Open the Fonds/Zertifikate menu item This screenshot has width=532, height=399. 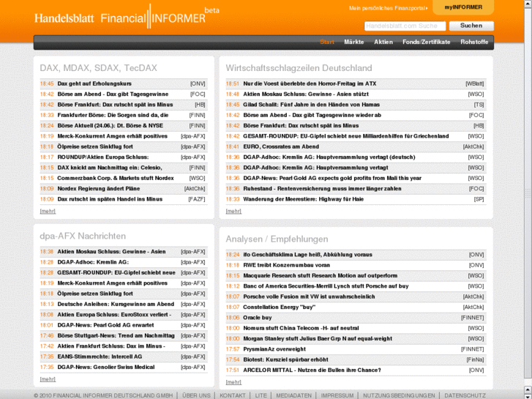426,42
